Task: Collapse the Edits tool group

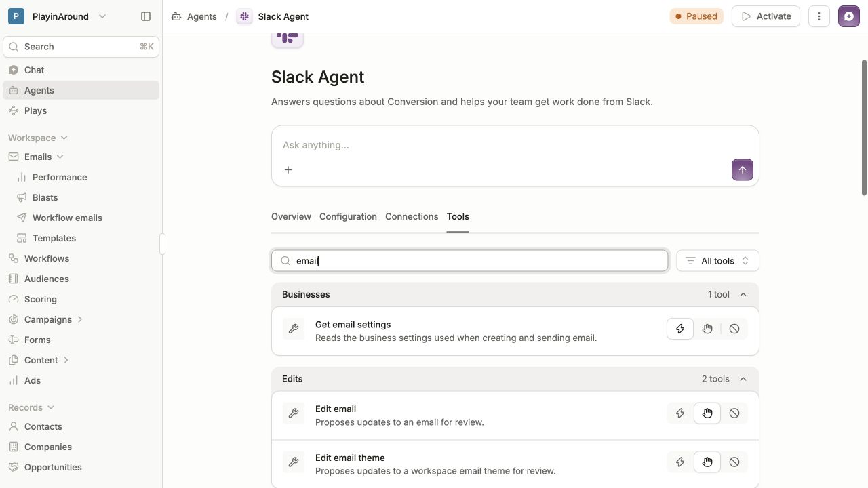Action: point(743,379)
